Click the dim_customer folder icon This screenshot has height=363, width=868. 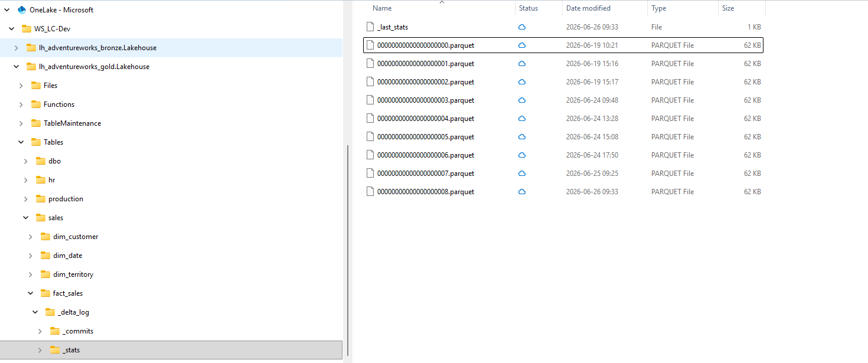coord(45,237)
